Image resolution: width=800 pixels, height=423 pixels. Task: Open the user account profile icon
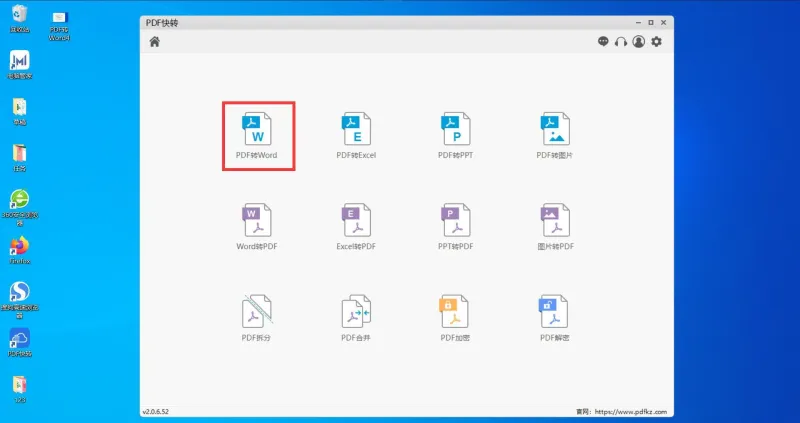[x=639, y=42]
